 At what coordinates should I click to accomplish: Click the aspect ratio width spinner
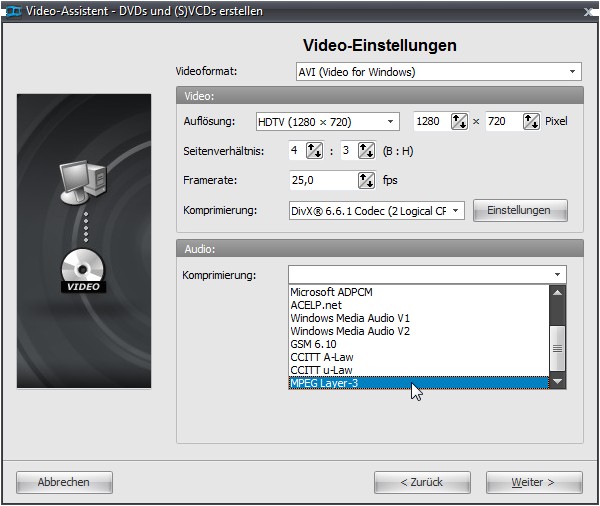click(313, 151)
